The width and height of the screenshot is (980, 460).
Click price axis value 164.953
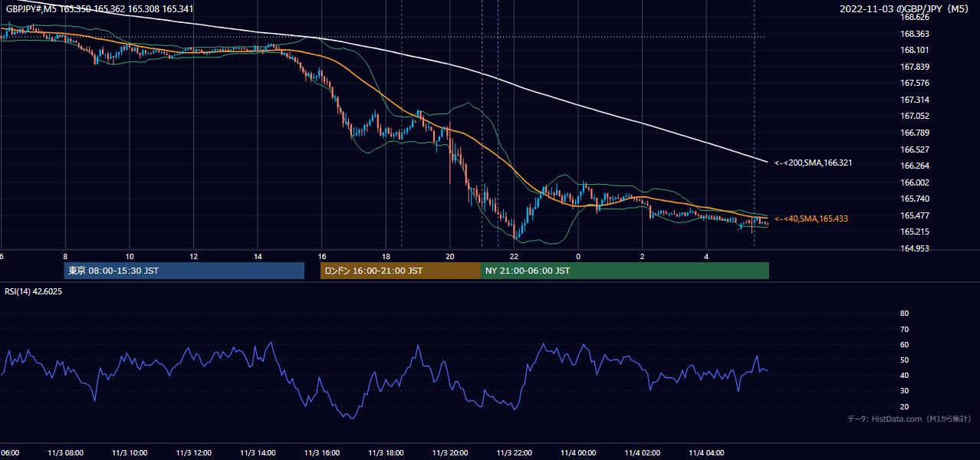coord(914,248)
